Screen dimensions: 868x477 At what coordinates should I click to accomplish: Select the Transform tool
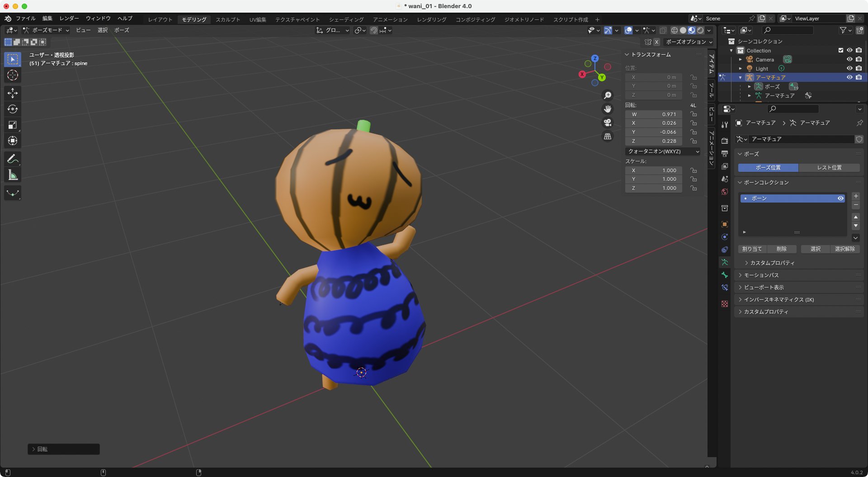tap(13, 141)
